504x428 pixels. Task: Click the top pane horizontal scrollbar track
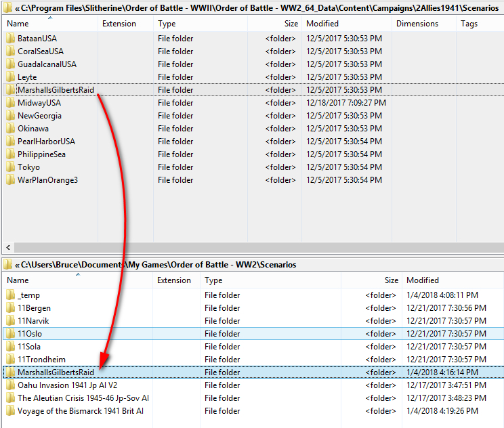[259, 247]
